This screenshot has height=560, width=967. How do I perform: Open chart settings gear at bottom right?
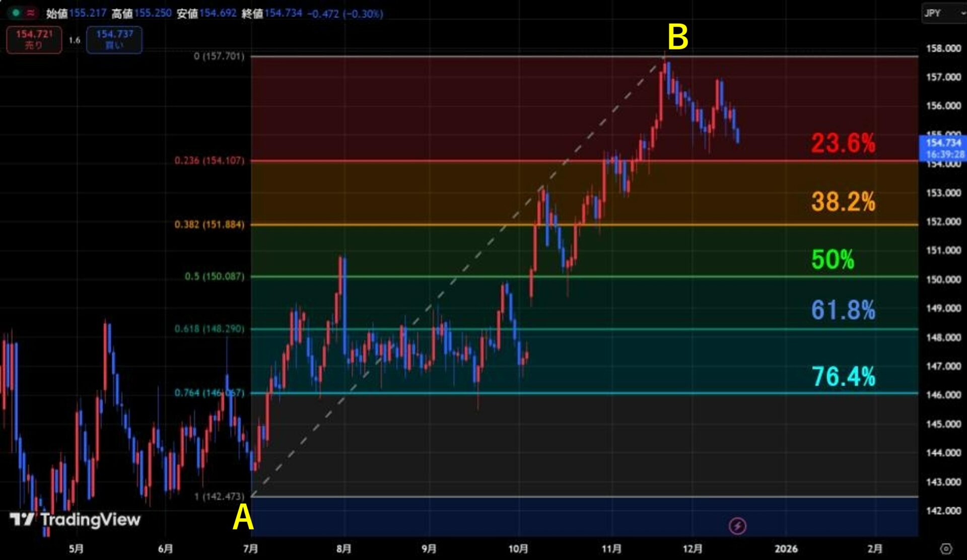pyautogui.click(x=946, y=548)
